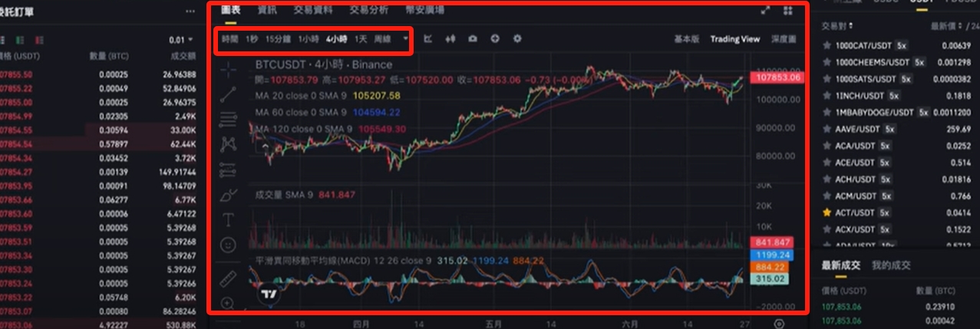Image resolution: width=980 pixels, height=329 pixels.
Task: Favorite the 1000SATS/USDT pair star
Action: click(827, 79)
